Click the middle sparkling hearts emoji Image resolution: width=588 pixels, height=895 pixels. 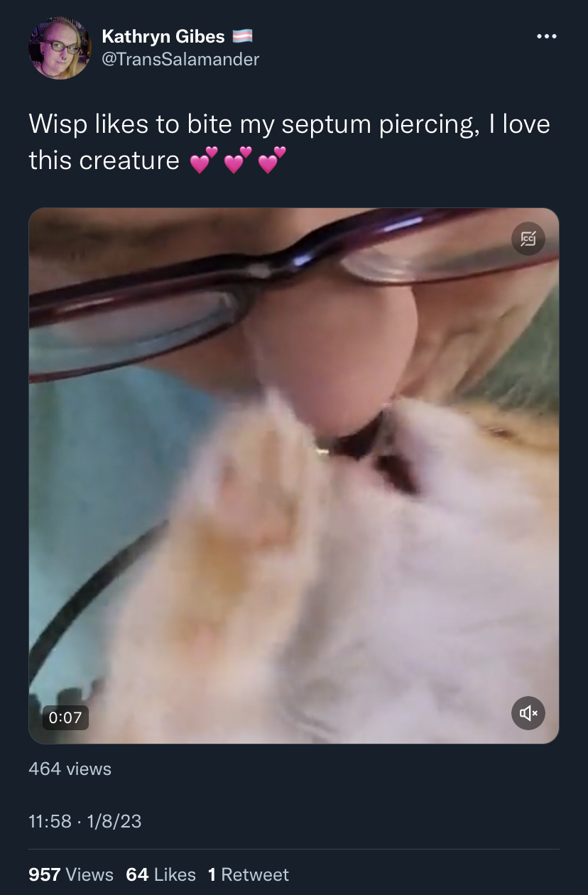pos(238,160)
